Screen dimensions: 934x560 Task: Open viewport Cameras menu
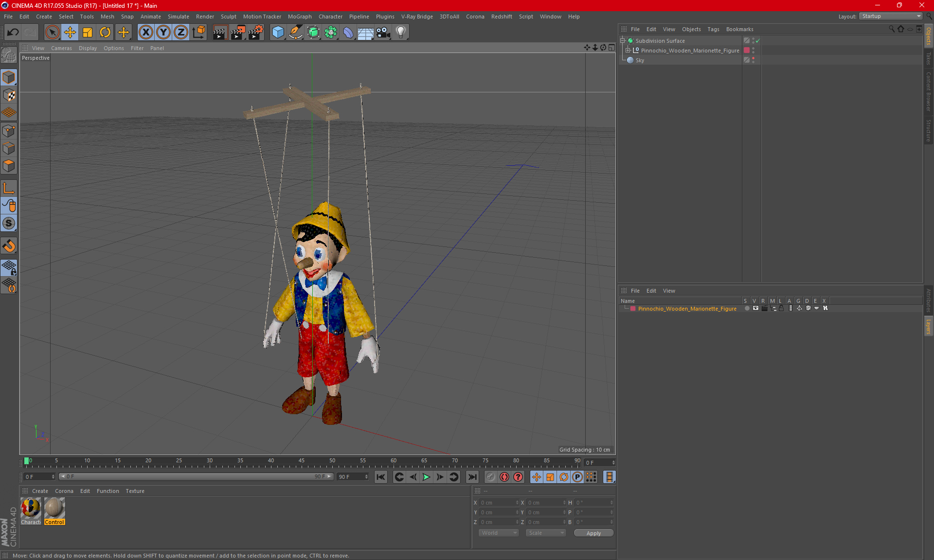[61, 48]
